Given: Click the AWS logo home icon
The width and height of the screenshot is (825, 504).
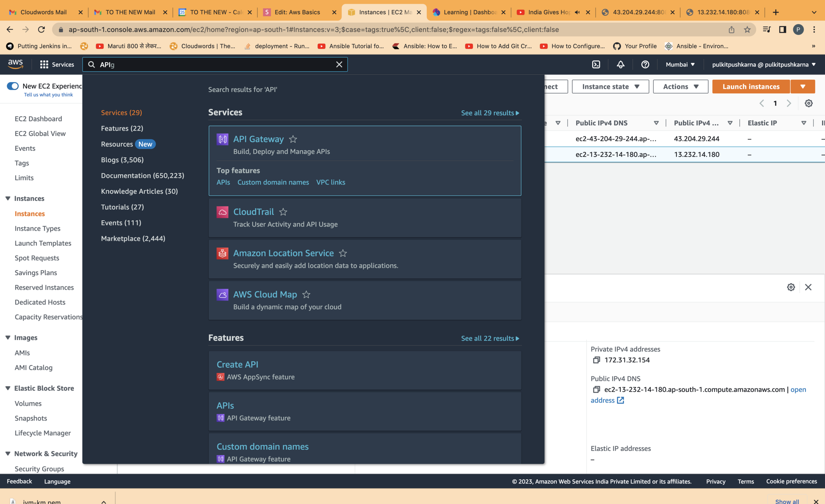Looking at the screenshot, I should 16,64.
